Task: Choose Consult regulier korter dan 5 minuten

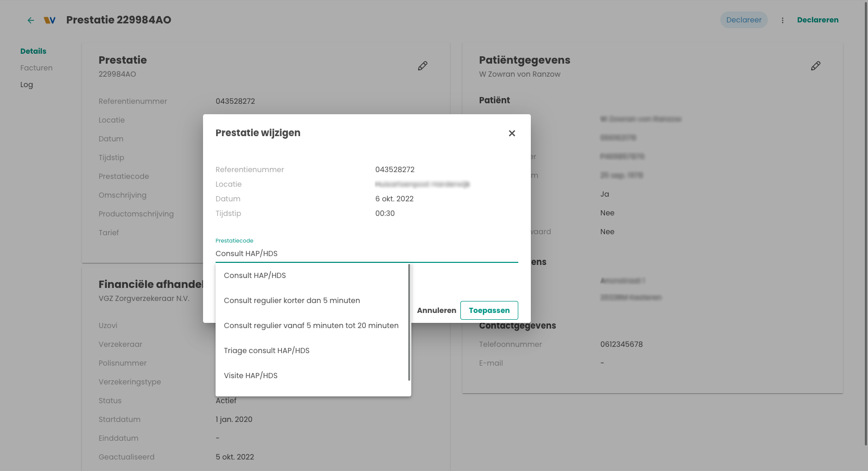Action: 292,300
